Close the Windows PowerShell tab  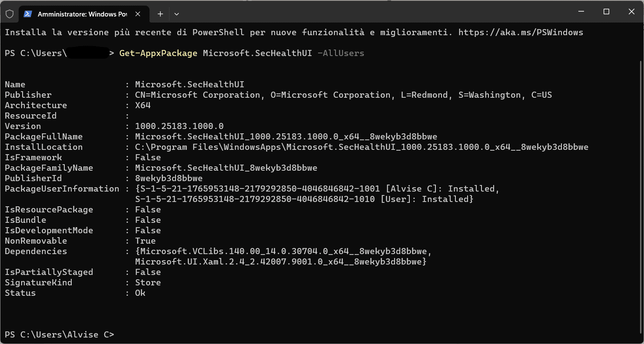point(138,14)
